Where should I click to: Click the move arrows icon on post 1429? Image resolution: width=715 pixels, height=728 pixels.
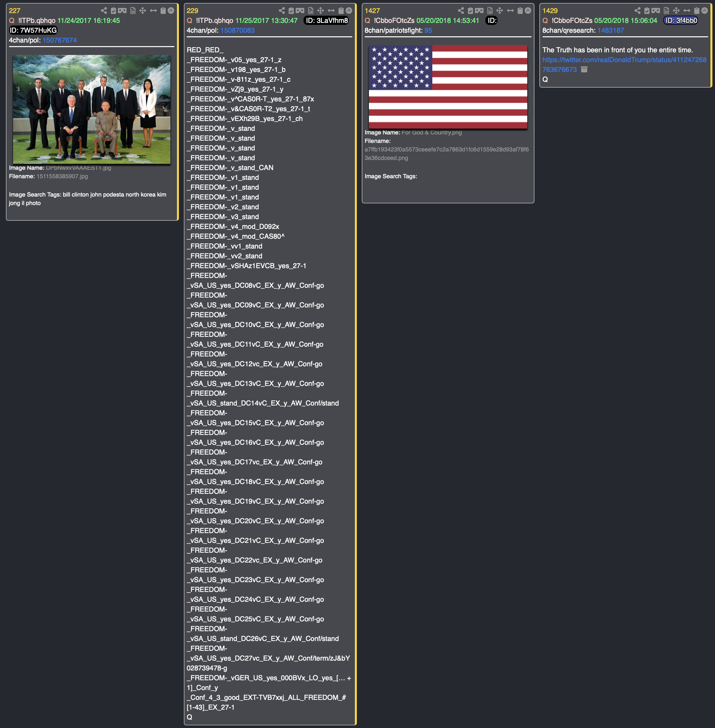coord(676,10)
